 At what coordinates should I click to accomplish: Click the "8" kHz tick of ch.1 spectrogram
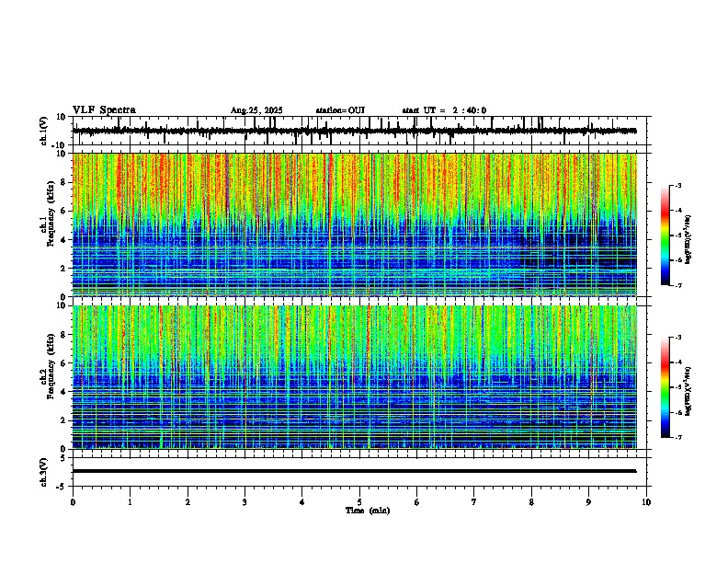coord(64,182)
